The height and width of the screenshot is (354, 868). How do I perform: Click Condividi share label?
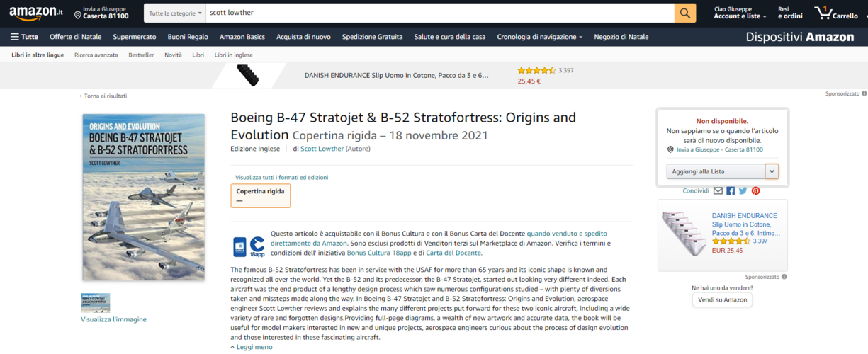click(x=696, y=190)
